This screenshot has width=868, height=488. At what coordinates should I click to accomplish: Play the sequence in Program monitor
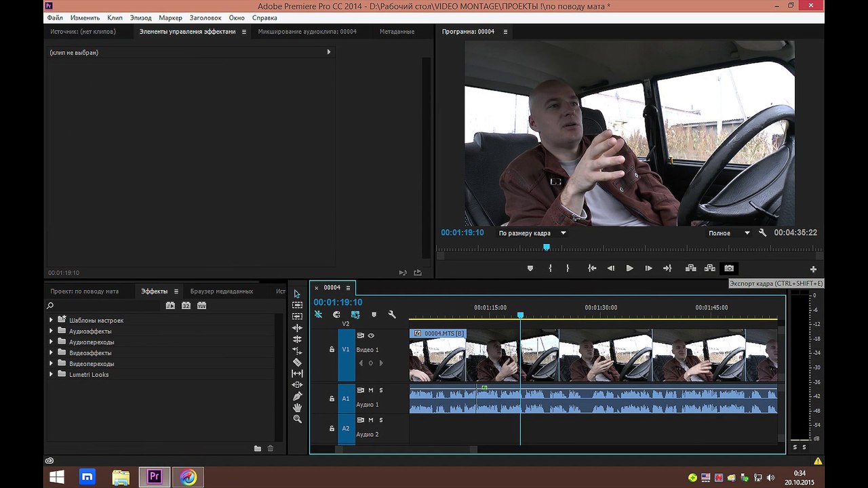[x=629, y=268]
